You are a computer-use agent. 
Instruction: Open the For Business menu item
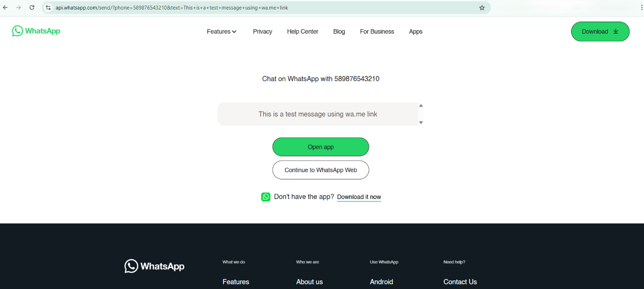click(x=377, y=31)
